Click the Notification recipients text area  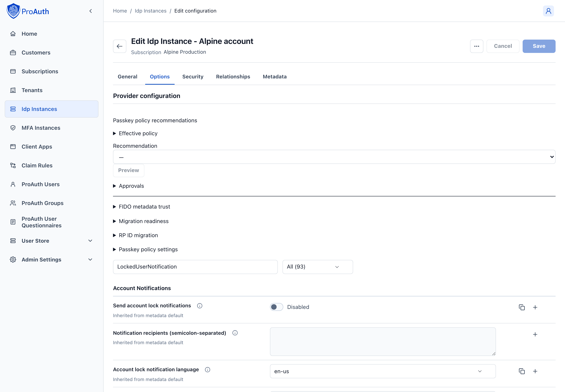pos(383,342)
